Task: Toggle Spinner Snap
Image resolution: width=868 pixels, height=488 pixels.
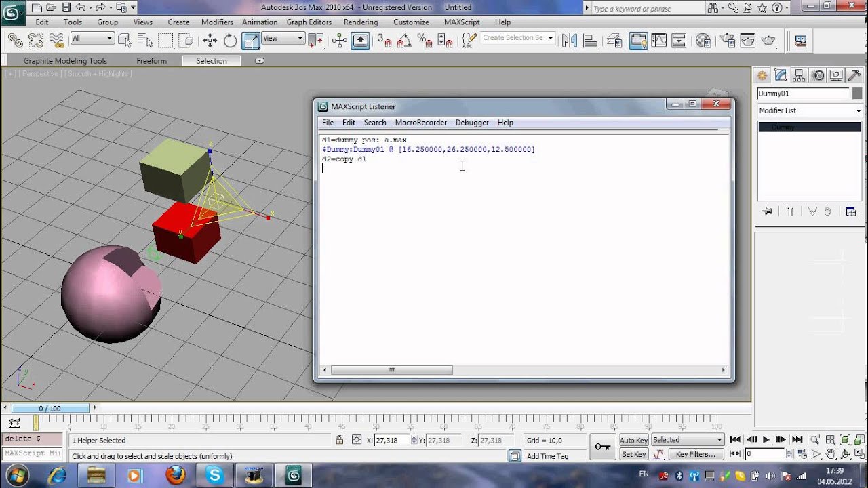Action: pos(446,41)
